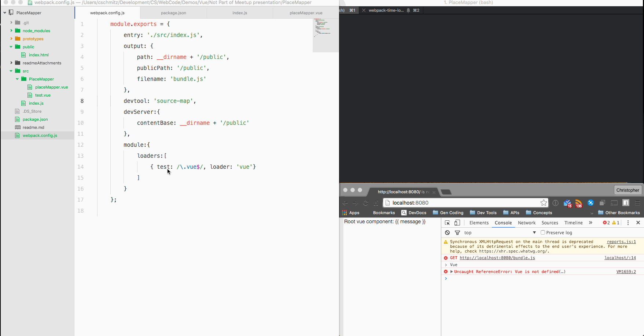Viewport: 644px width, 336px height.
Task: Expand the Uncaught ReferenceError stack trace
Action: pyautogui.click(x=452, y=272)
